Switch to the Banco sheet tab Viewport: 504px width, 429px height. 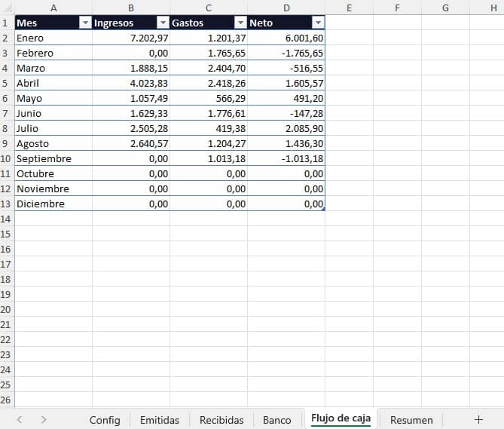276,420
